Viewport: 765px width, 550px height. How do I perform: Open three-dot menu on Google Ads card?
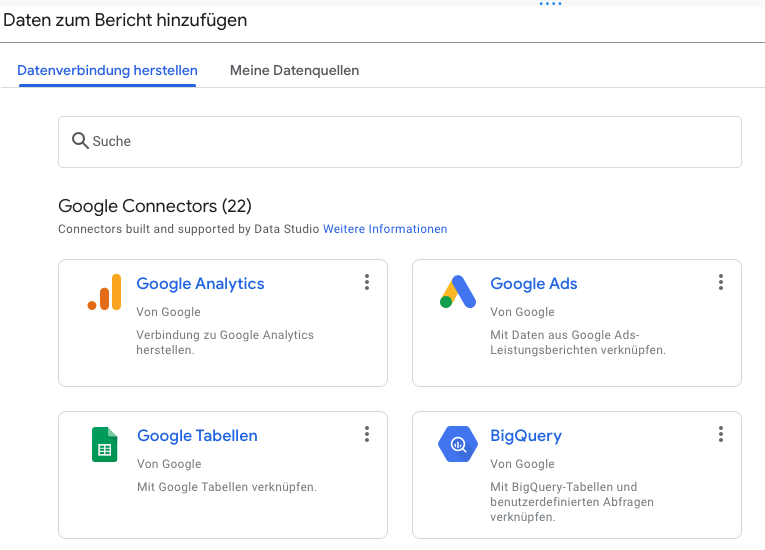click(721, 282)
